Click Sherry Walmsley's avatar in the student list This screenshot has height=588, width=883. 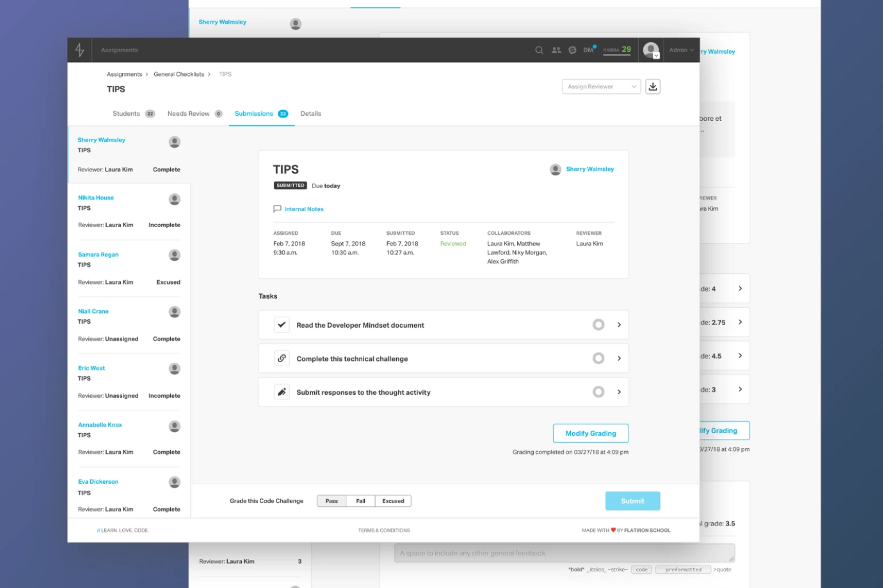(x=174, y=142)
